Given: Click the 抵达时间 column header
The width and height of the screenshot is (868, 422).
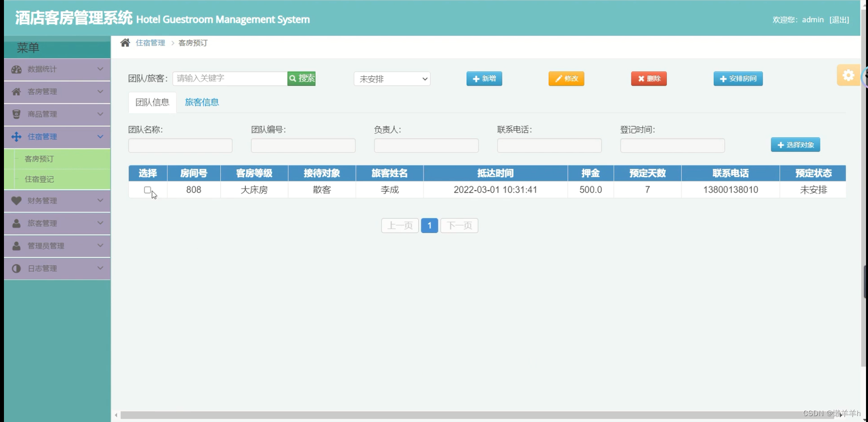Looking at the screenshot, I should (495, 173).
